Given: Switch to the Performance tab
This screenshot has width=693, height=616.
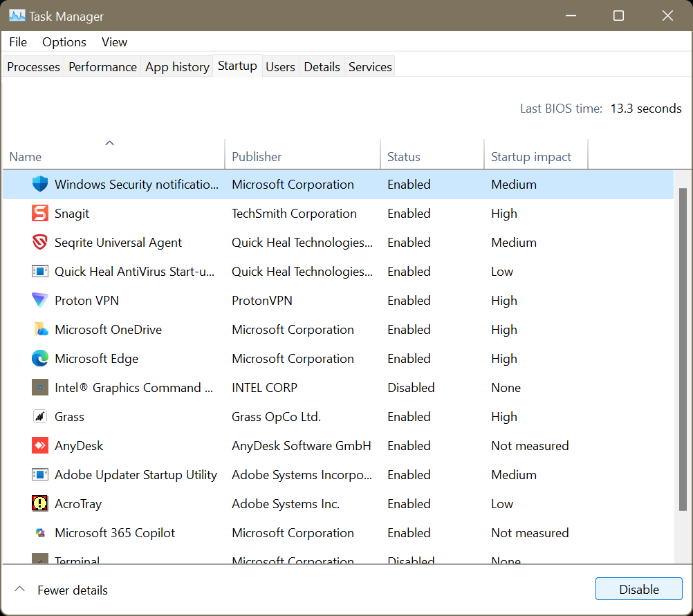Looking at the screenshot, I should [x=102, y=67].
